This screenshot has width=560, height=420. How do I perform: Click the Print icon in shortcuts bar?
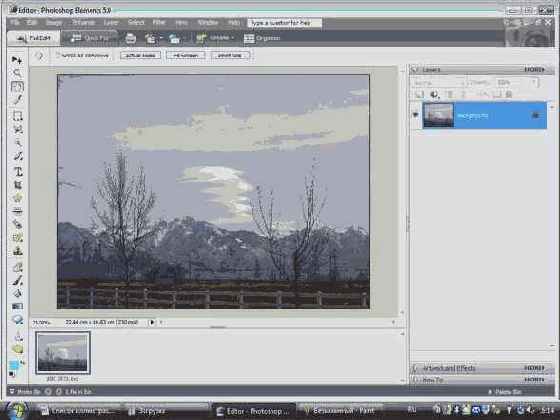130,38
